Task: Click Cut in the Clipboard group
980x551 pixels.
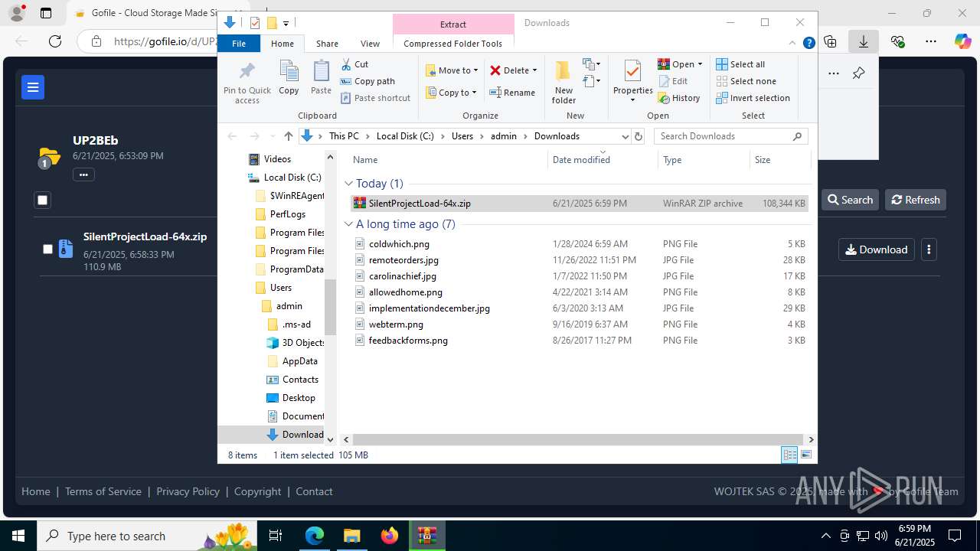Action: click(354, 64)
